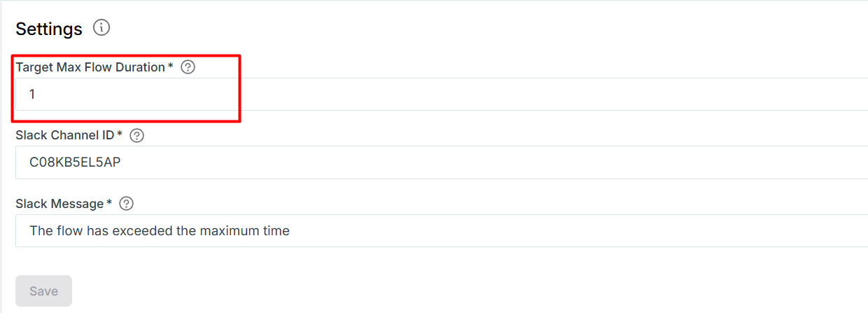Click the words maximum time in message
868x313 pixels.
tap(253, 230)
